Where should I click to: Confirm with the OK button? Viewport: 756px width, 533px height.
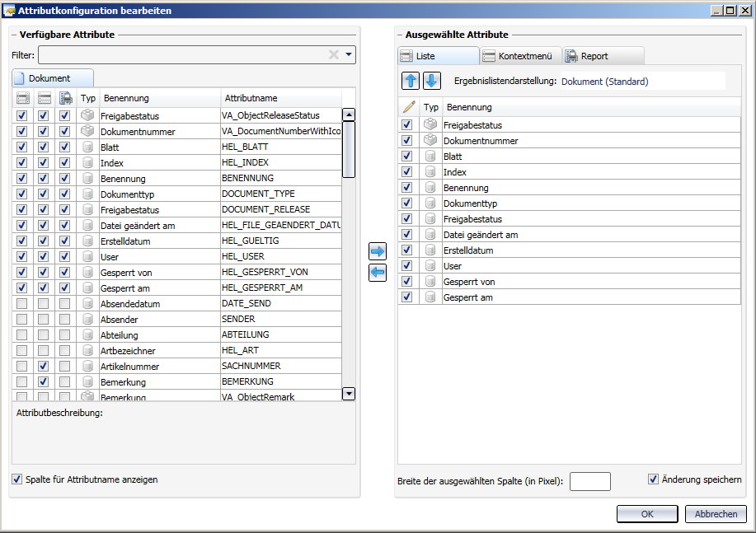[647, 513]
